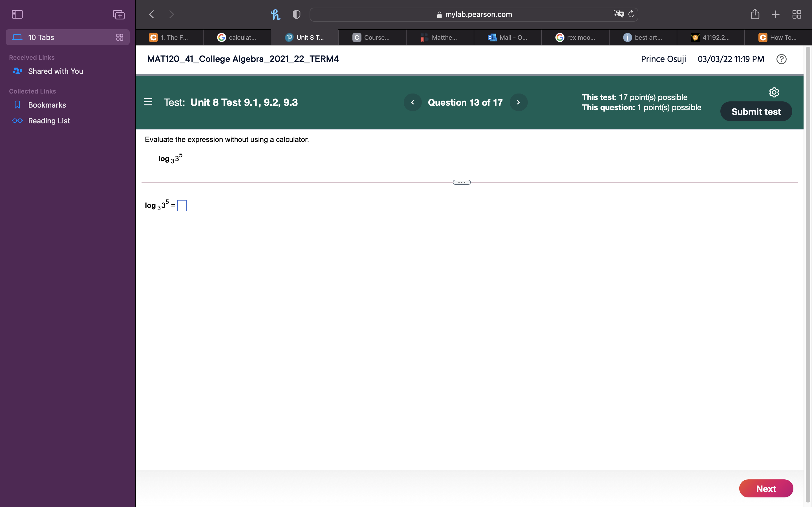812x507 pixels.
Task: Click the Next button
Action: pyautogui.click(x=766, y=488)
